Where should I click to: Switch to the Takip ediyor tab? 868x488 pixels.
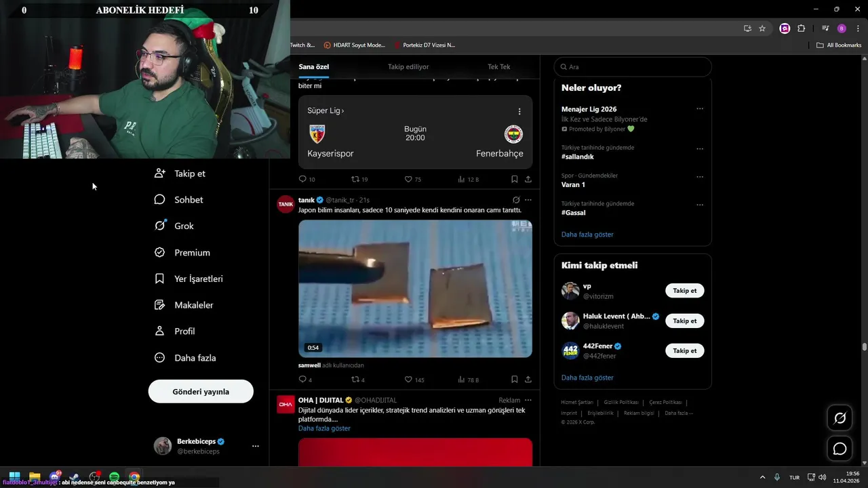[x=408, y=66]
